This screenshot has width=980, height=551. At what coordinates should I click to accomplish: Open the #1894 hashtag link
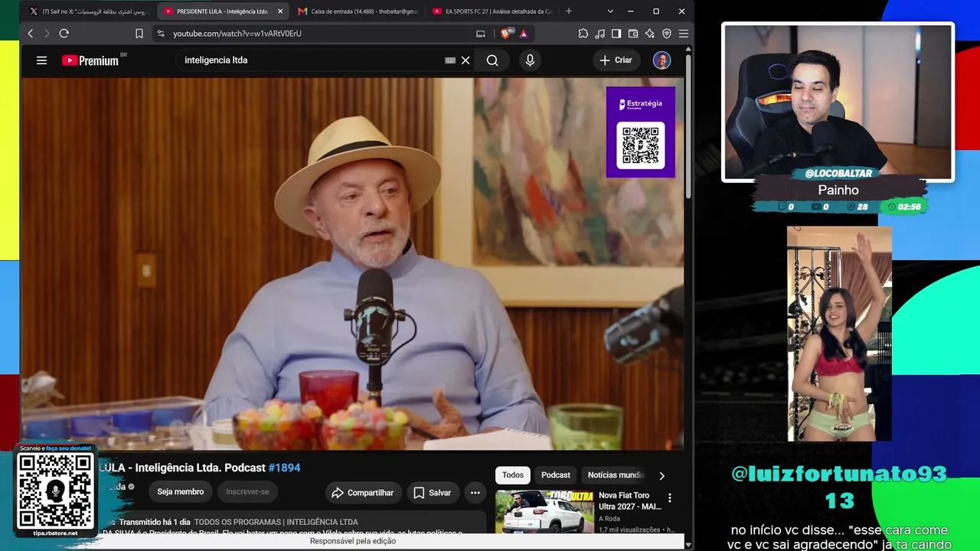coord(284,468)
